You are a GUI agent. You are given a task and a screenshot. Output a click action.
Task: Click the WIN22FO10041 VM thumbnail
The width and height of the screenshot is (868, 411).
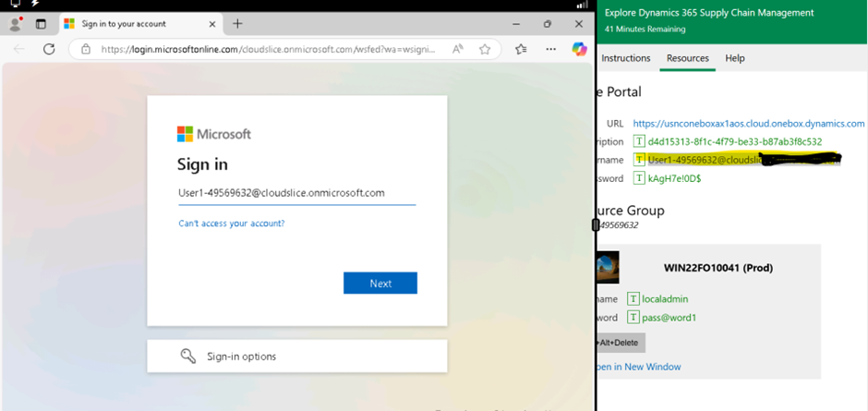point(609,267)
